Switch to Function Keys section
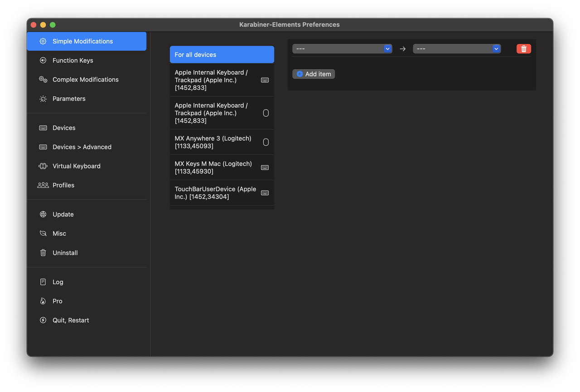This screenshot has height=392, width=580. coord(87,60)
